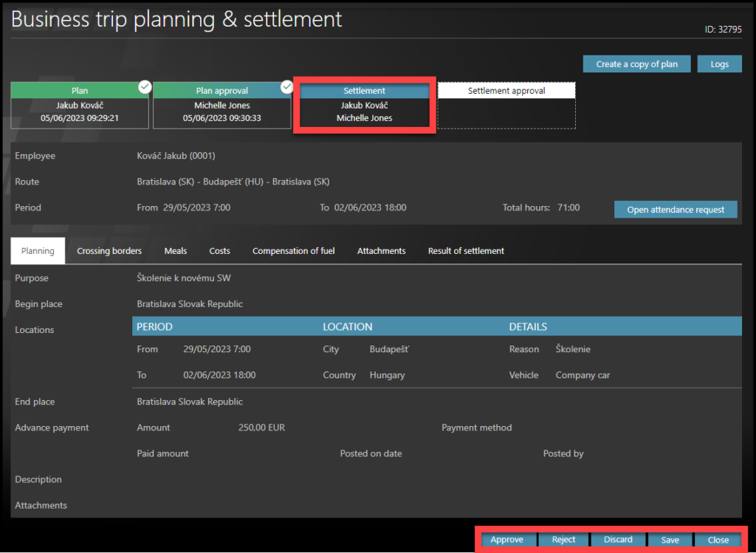Open the Meals tab

point(176,251)
